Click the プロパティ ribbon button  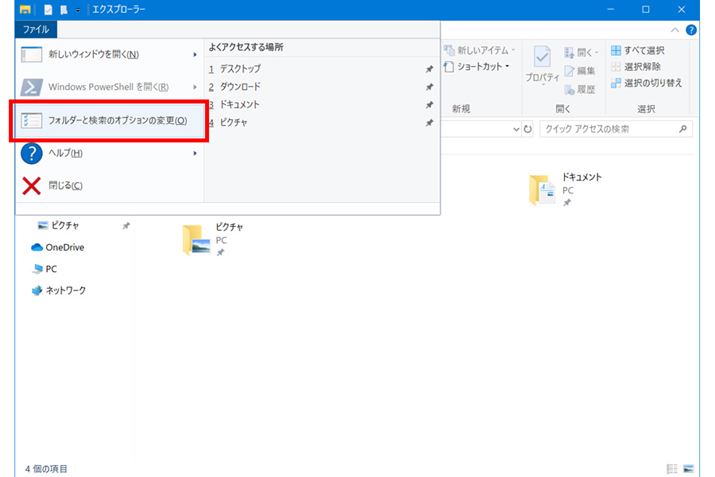coord(542,65)
